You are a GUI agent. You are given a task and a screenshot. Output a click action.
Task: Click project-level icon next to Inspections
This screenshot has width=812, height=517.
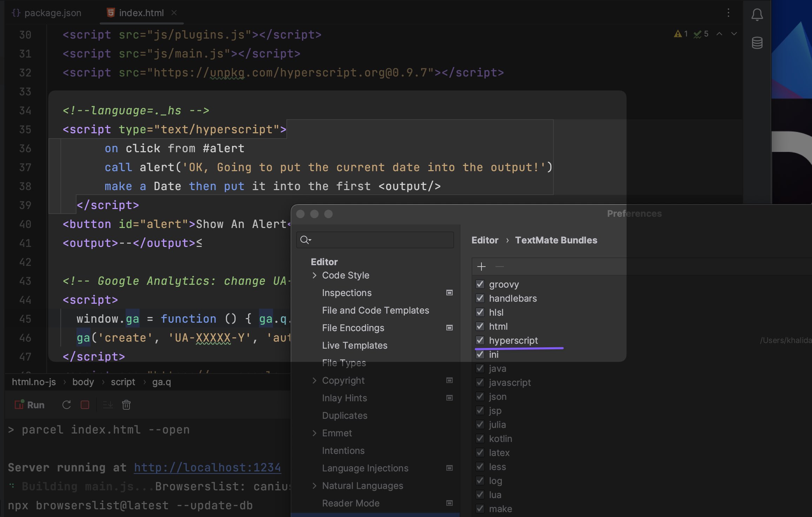tap(449, 293)
